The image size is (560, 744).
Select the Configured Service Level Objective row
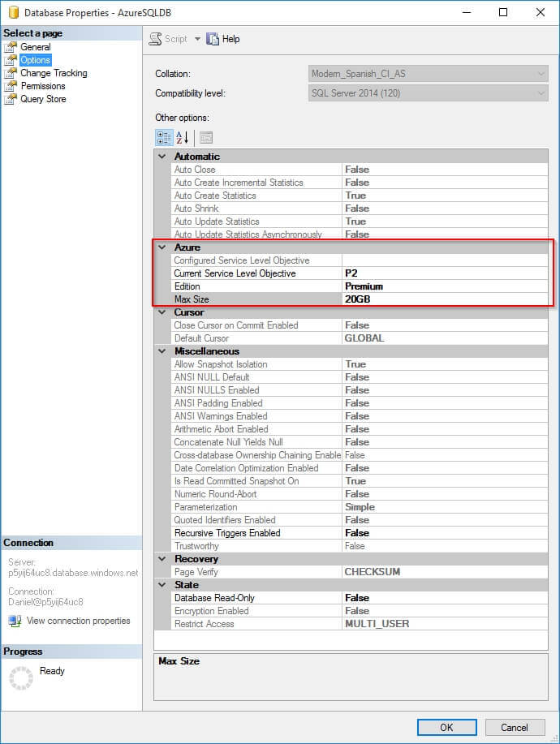pyautogui.click(x=360, y=260)
